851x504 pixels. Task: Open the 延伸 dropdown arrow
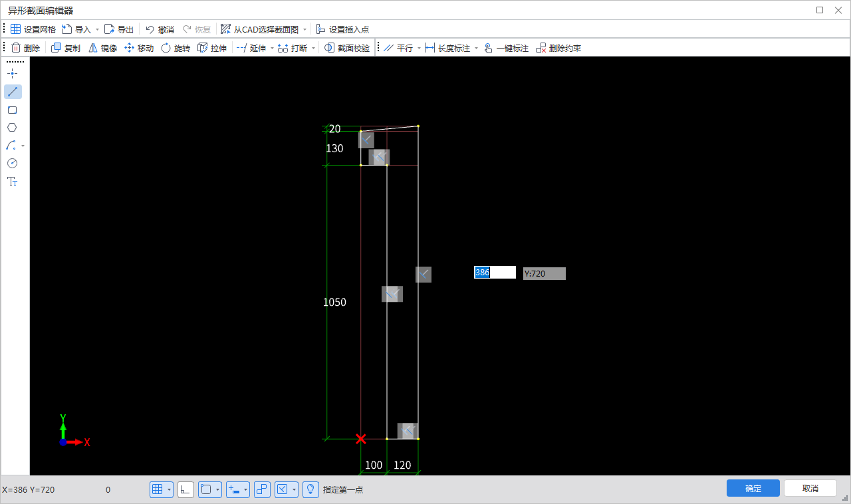pos(272,48)
